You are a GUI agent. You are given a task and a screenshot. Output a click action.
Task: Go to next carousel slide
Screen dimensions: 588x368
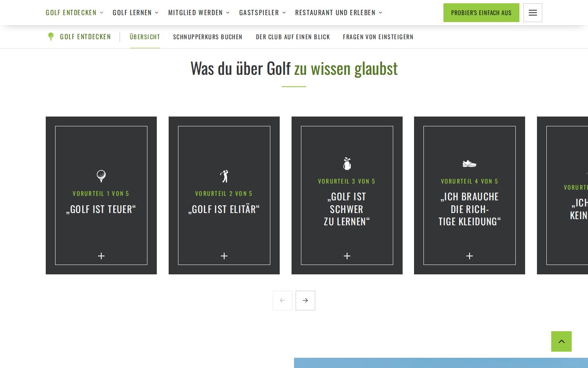(x=305, y=301)
